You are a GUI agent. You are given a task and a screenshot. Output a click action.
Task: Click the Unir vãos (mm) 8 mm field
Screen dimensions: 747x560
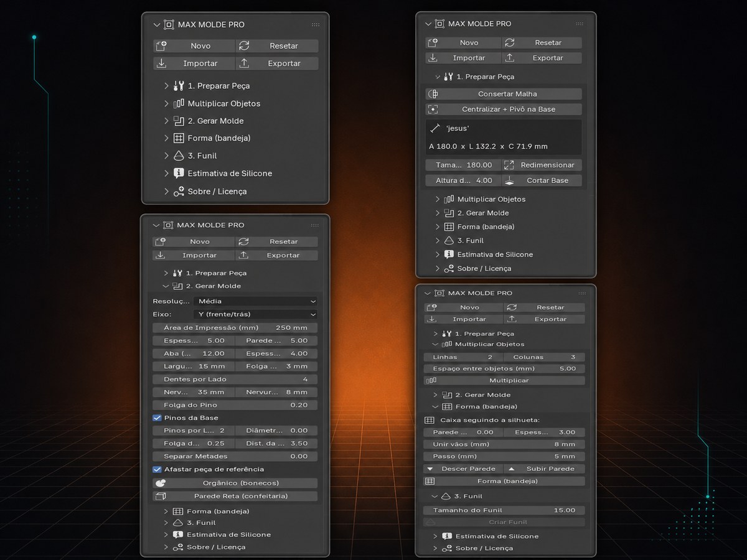[504, 444]
